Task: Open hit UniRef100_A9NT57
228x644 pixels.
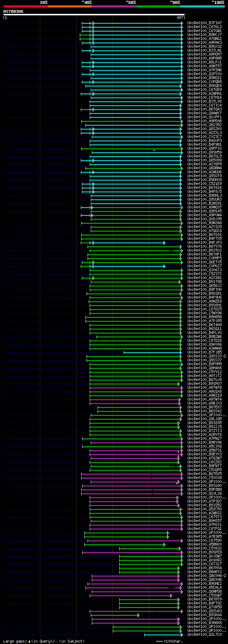Action: [204, 66]
